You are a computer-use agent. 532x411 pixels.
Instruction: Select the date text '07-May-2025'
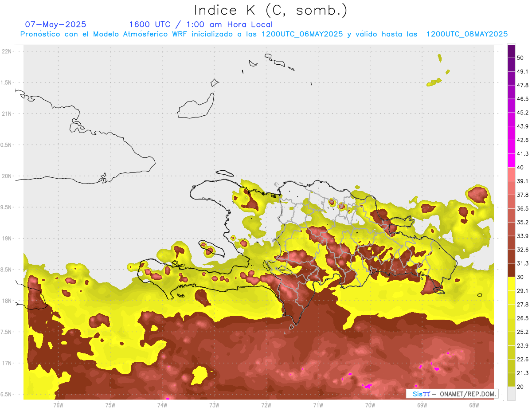(x=55, y=24)
